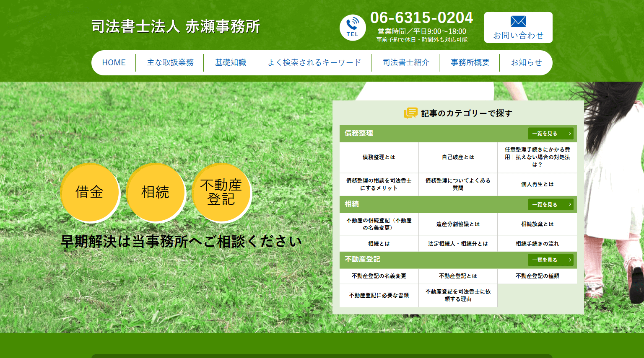Image resolution: width=644 pixels, height=358 pixels.
Task: Switch to the HOME tab
Action: pos(114,62)
